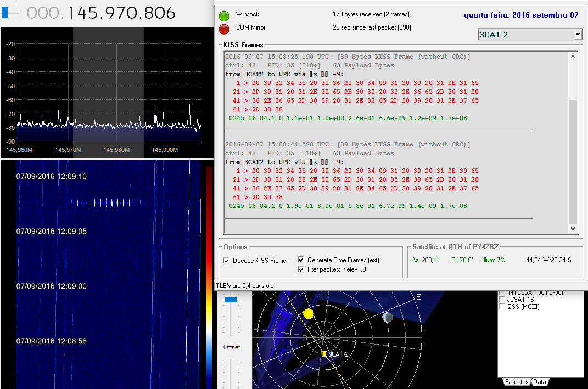Click TLE's are 0,4 days old status
588x389 pixels.
click(x=245, y=285)
